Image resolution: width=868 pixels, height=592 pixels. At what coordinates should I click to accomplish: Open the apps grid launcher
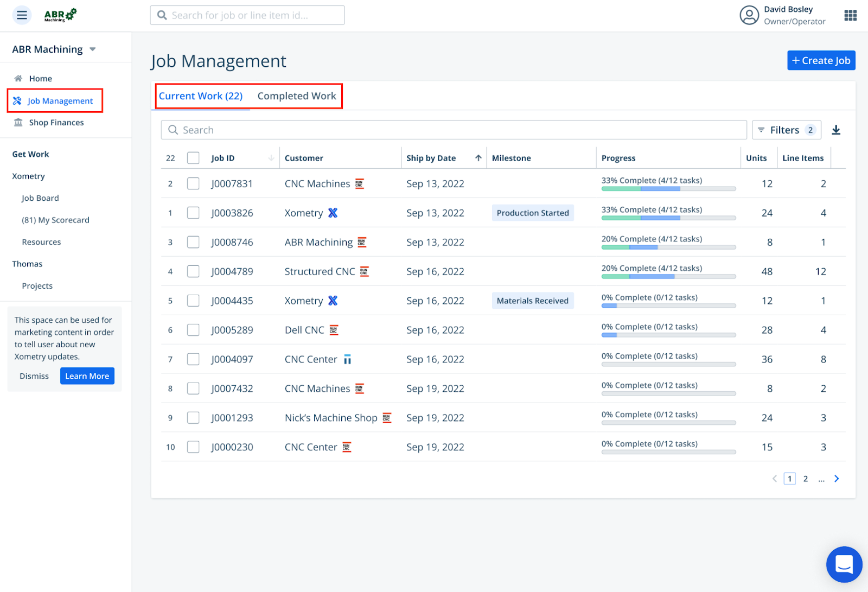850,15
